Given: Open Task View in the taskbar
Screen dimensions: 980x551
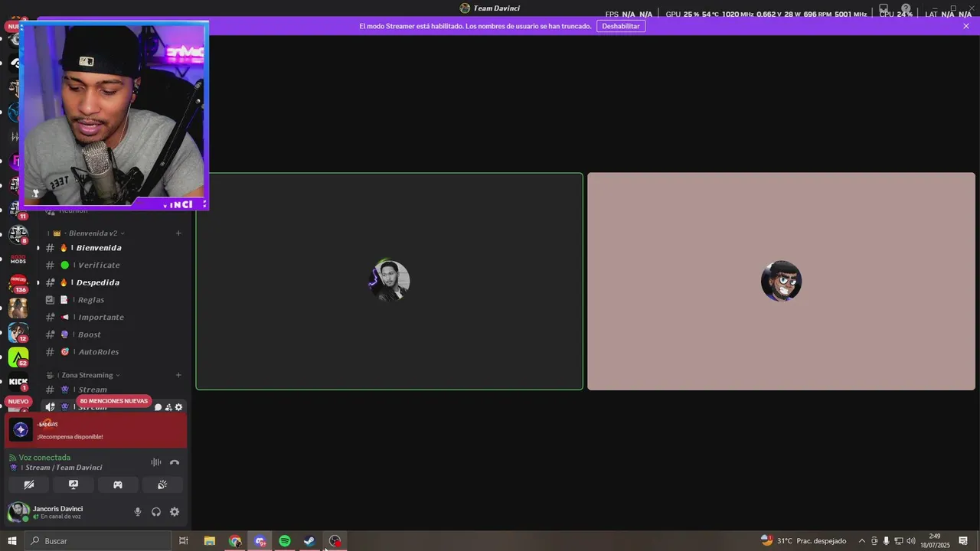Looking at the screenshot, I should click(x=184, y=541).
